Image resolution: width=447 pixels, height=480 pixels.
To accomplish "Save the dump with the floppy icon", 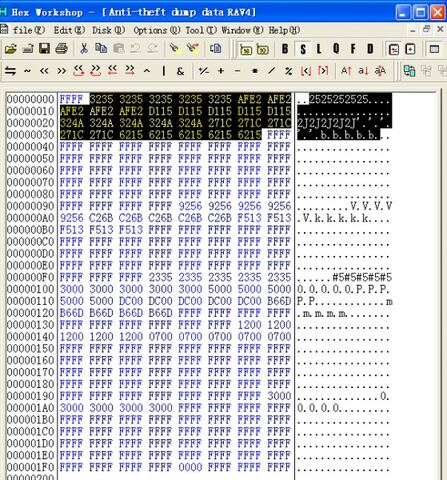I will click(x=44, y=49).
